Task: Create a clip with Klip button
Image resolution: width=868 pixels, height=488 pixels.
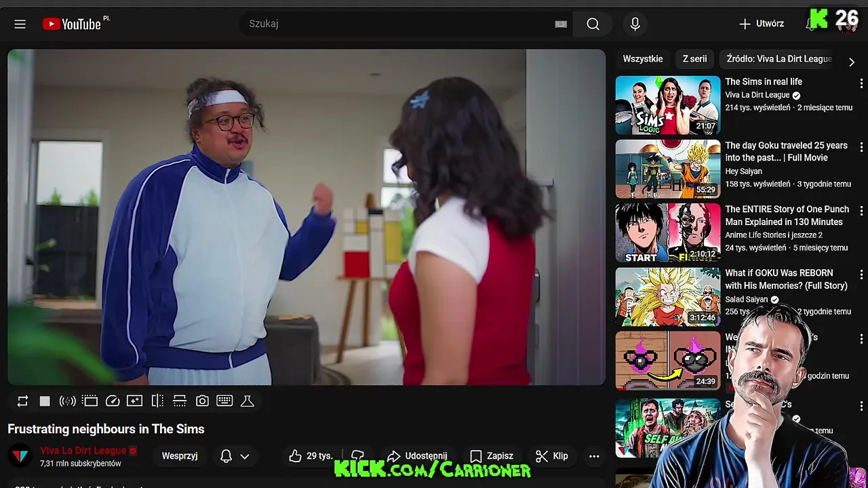Action: point(552,456)
